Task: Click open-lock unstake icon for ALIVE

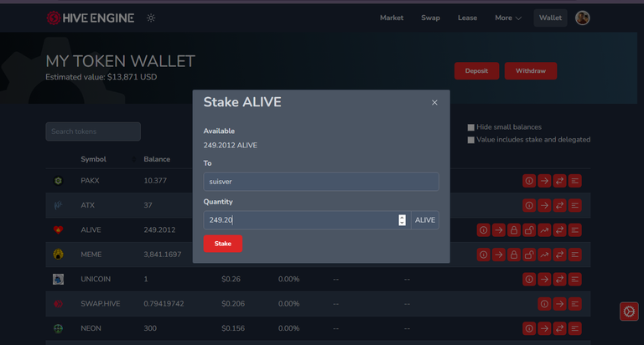Action: pos(529,230)
